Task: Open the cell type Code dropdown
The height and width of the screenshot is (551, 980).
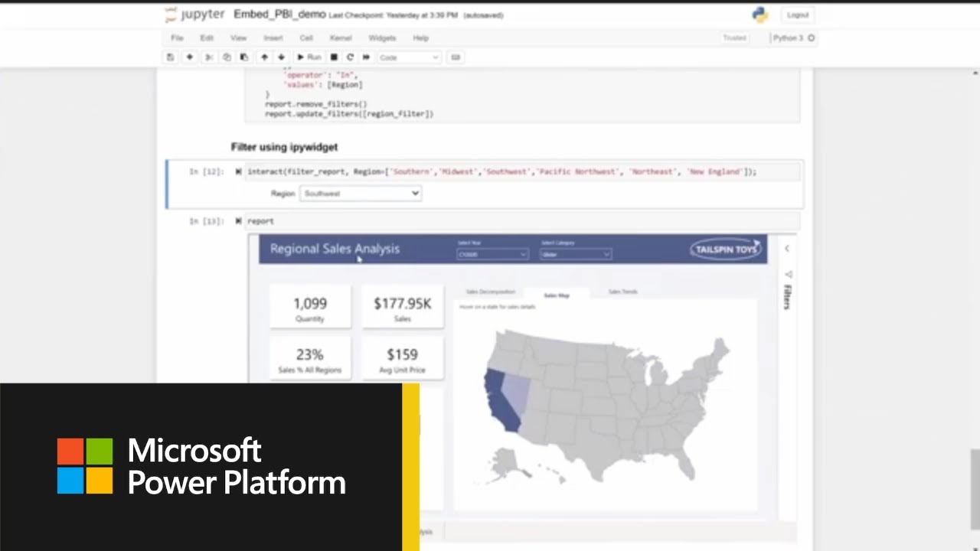Action: 410,57
